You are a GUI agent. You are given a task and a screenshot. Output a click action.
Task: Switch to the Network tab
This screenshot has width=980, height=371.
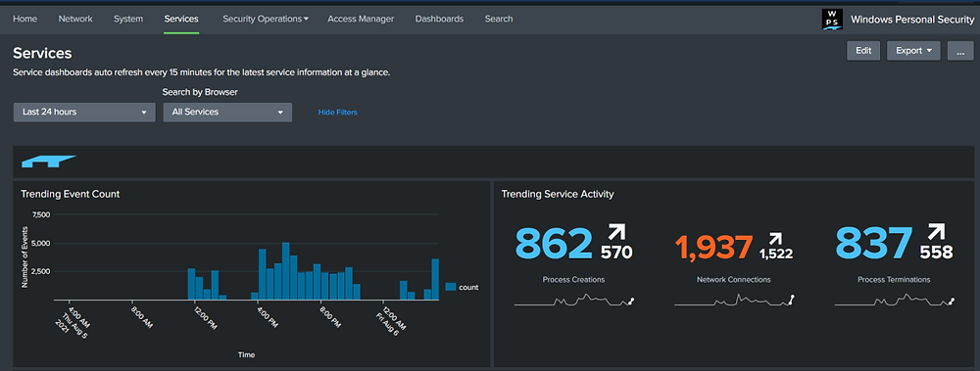75,19
